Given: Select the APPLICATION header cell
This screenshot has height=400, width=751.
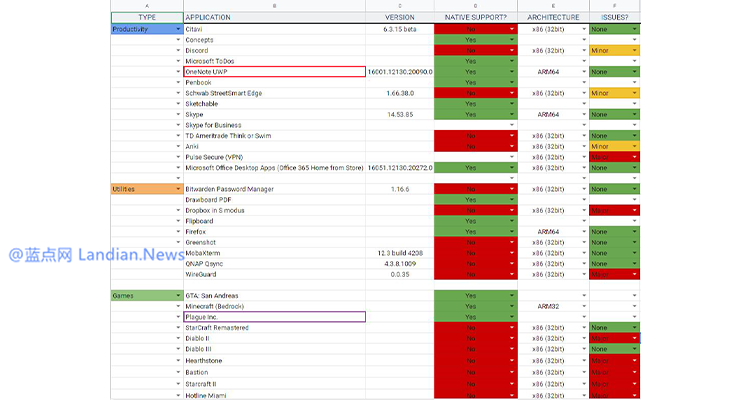Looking at the screenshot, I should pos(274,17).
